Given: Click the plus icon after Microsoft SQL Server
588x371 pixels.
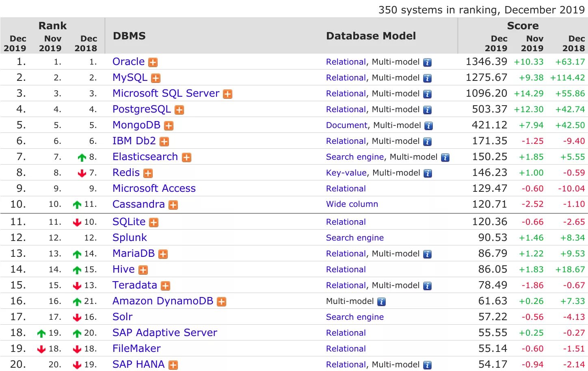Looking at the screenshot, I should (228, 94).
